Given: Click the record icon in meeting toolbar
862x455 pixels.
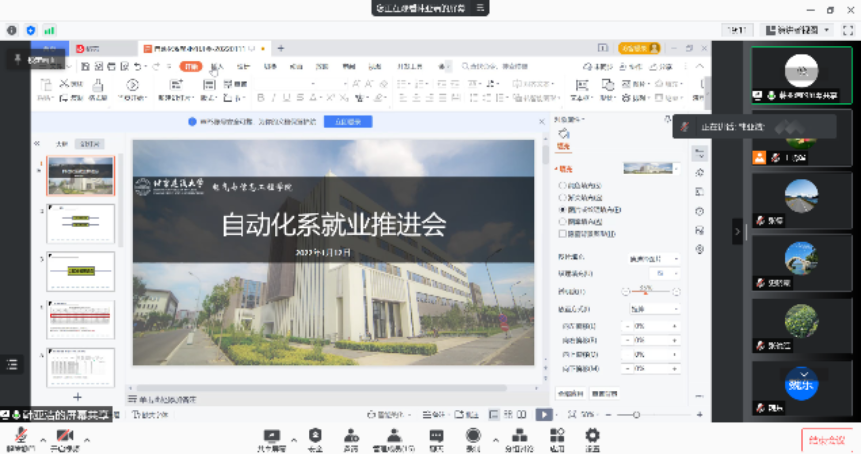Looking at the screenshot, I should [472, 436].
